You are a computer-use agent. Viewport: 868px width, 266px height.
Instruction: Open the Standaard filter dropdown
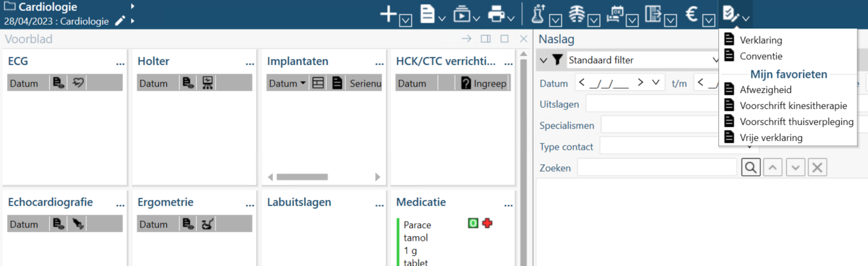[x=642, y=60]
